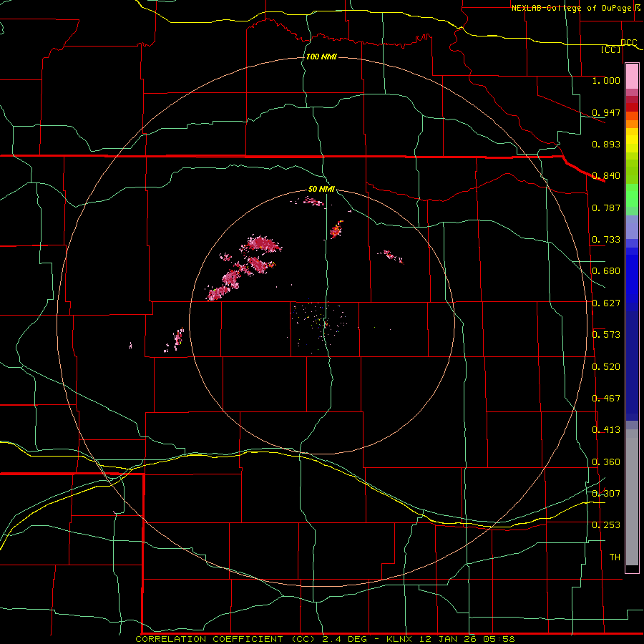Pick the light pink top segment of color scale

[x=632, y=77]
